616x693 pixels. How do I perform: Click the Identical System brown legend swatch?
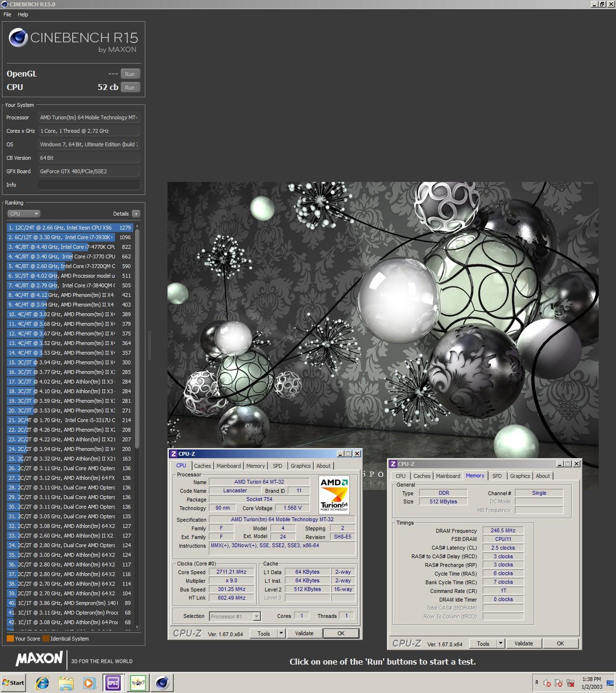pyautogui.click(x=46, y=639)
